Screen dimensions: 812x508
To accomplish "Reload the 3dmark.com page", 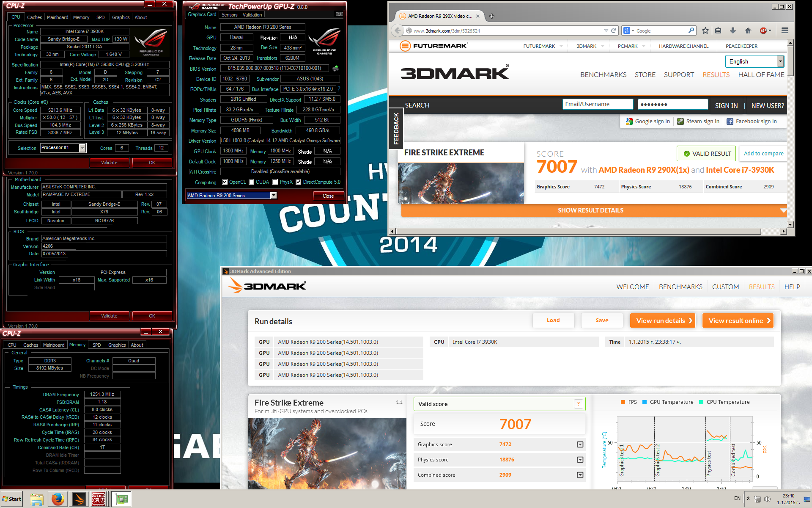I will coord(613,30).
